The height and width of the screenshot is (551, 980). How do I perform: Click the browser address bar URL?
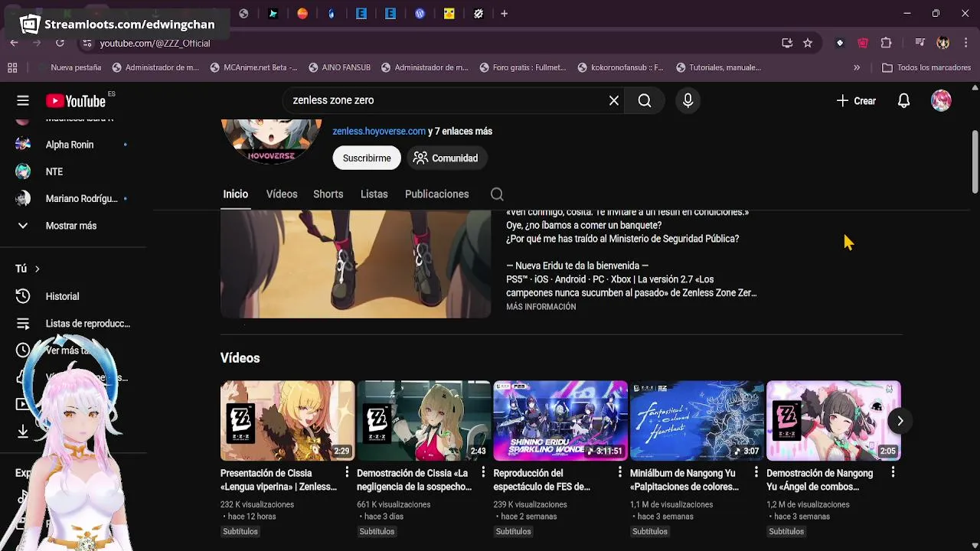(x=155, y=43)
